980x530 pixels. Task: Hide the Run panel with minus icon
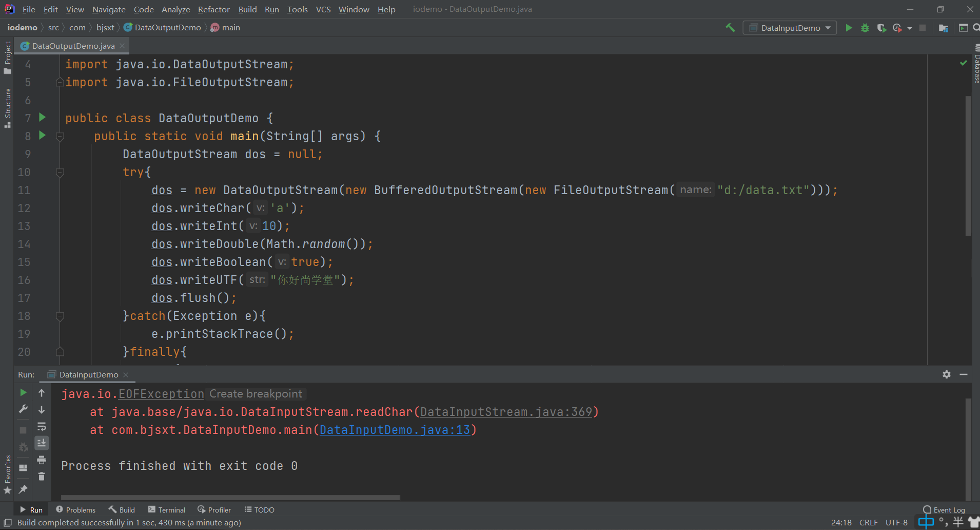click(x=964, y=374)
